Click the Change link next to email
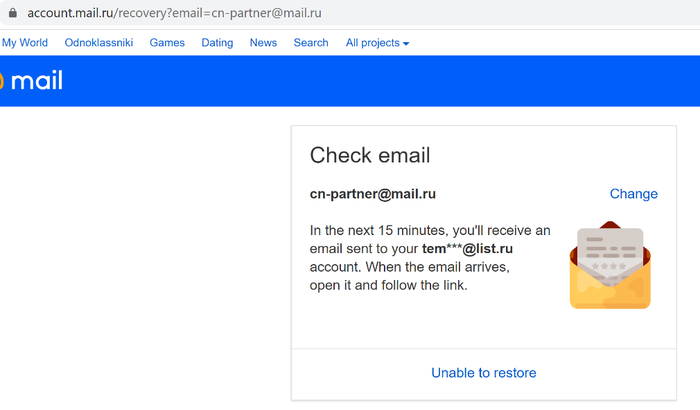This screenshot has width=700, height=410. (x=633, y=194)
